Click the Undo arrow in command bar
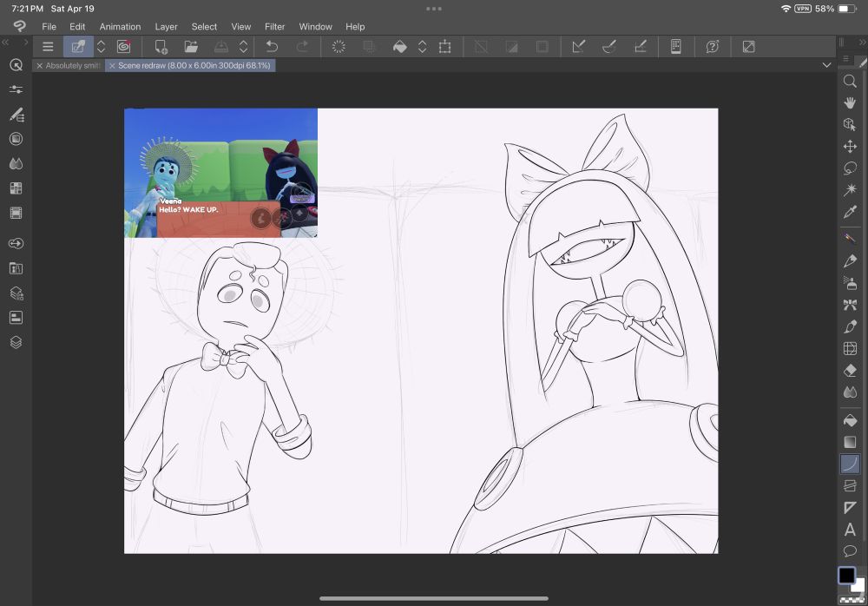The height and width of the screenshot is (606, 868). pyautogui.click(x=272, y=47)
